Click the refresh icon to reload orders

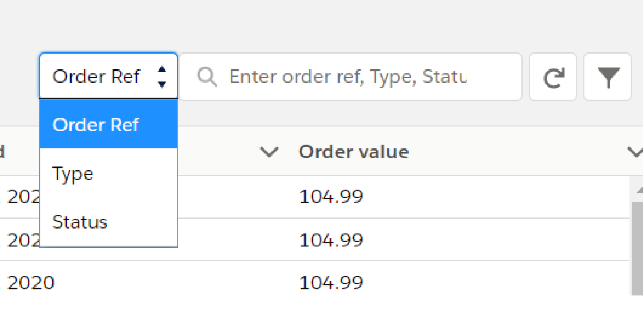(x=553, y=76)
